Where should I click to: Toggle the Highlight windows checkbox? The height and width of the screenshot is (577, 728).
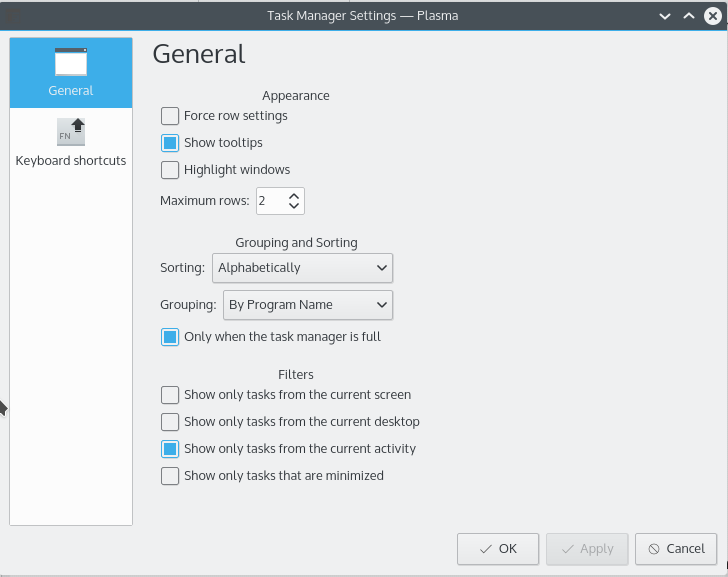coord(170,170)
